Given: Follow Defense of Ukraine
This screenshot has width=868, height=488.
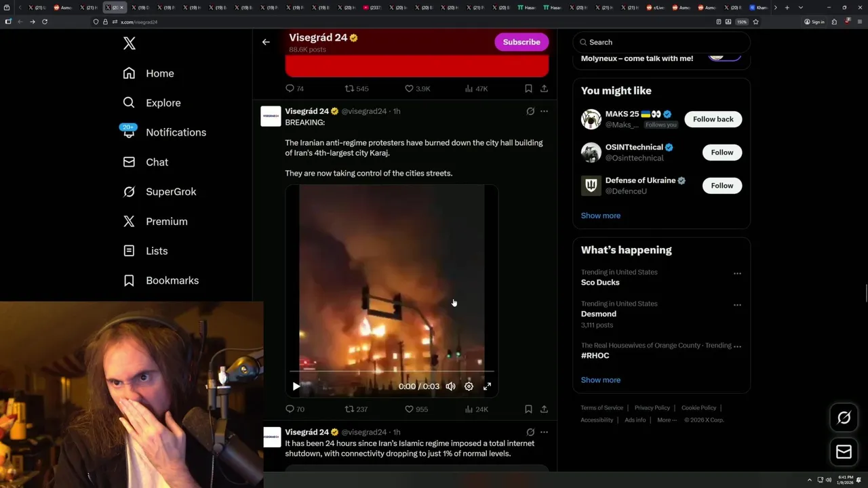Looking at the screenshot, I should coord(722,186).
